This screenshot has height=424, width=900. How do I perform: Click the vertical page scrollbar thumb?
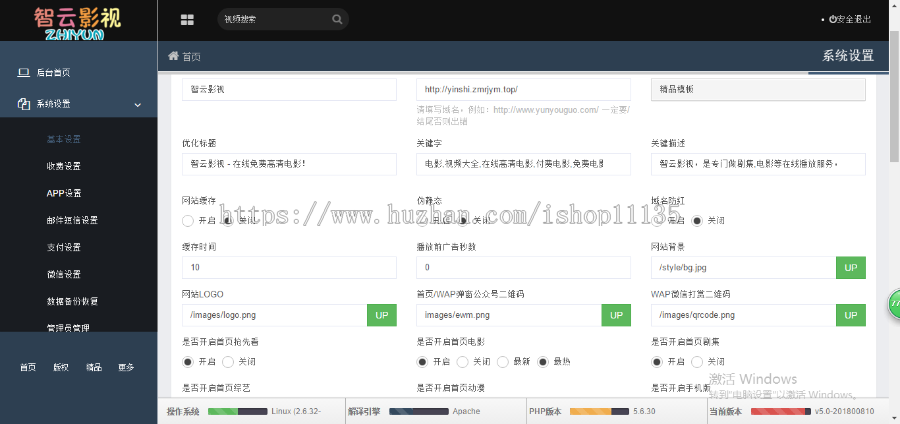click(894, 96)
